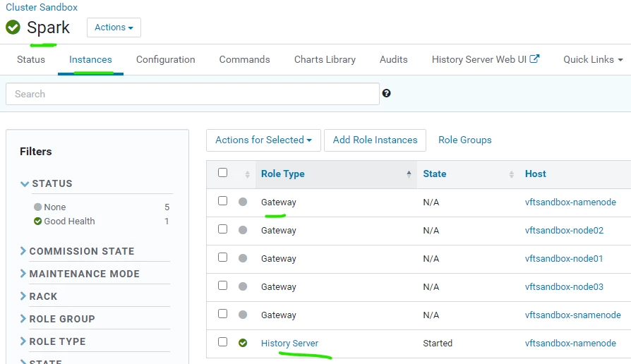Image resolution: width=631 pixels, height=364 pixels.
Task: Select the Gateway checkbox for vftsandbox-node02
Action: click(x=222, y=229)
